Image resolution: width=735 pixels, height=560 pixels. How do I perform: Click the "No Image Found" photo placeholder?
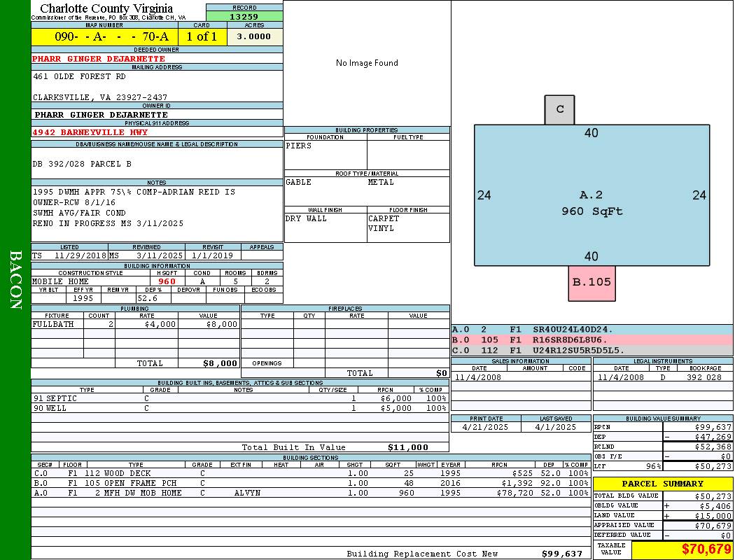click(x=367, y=63)
